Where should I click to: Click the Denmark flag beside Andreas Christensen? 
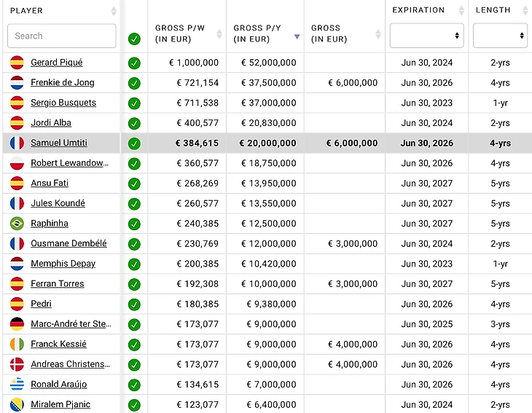17,364
